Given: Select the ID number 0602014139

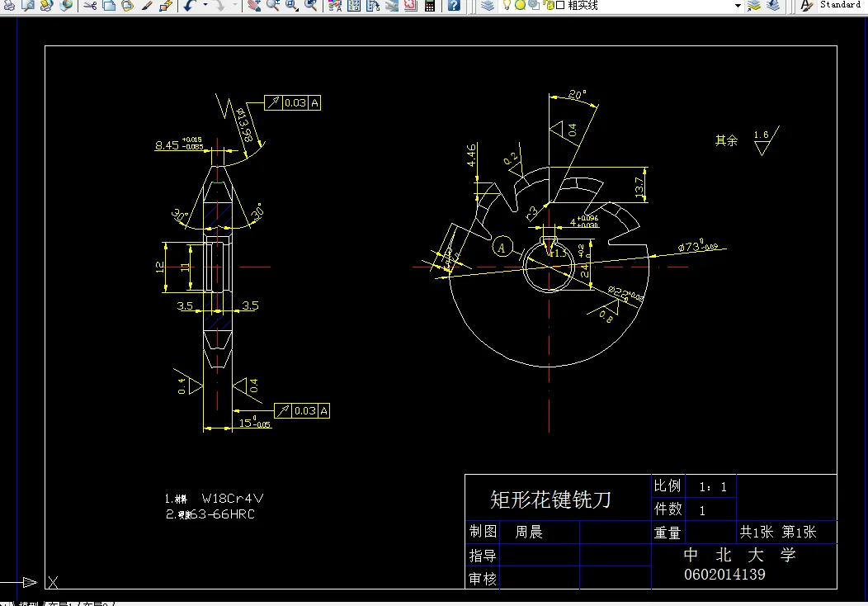Looking at the screenshot, I should (724, 575).
